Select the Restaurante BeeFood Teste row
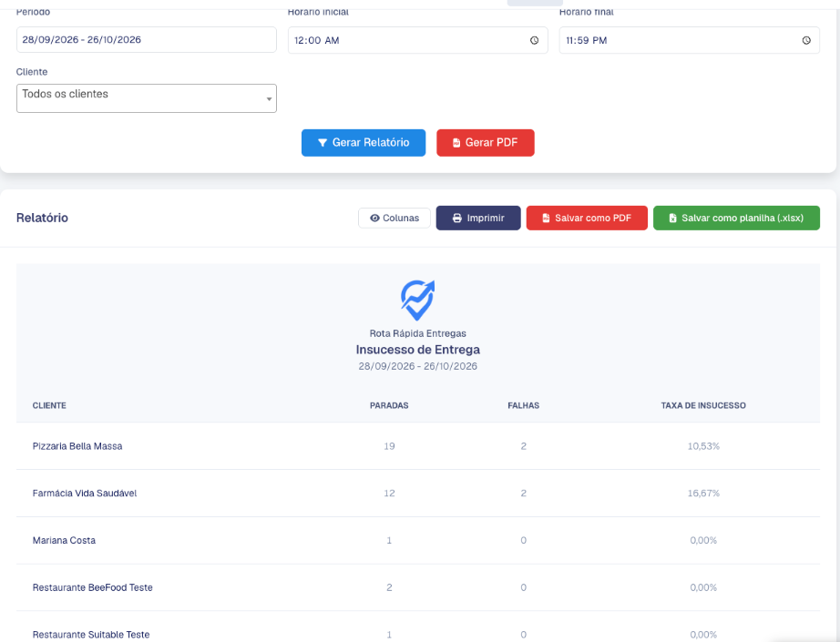Viewport: 840px width, 642px height. [x=418, y=587]
